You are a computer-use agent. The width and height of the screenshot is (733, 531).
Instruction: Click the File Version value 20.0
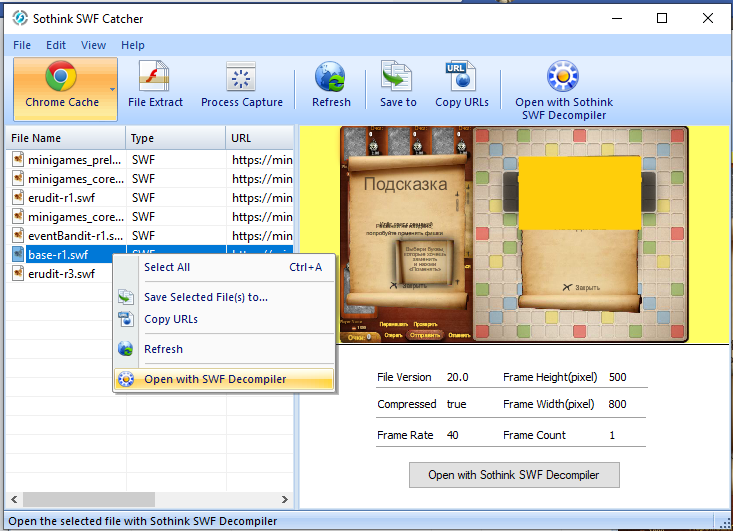(457, 377)
